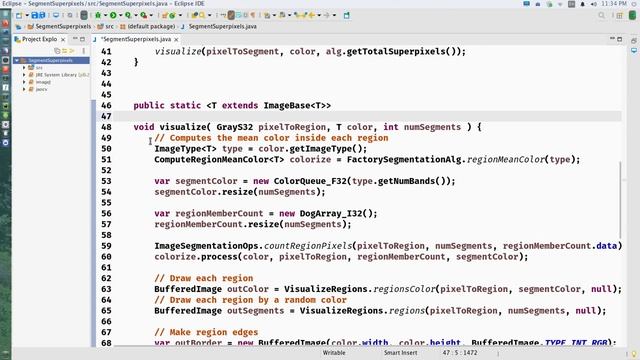This screenshot has height=360, width=640.
Task: Click the notification bell in system tray
Action: coord(582,4)
